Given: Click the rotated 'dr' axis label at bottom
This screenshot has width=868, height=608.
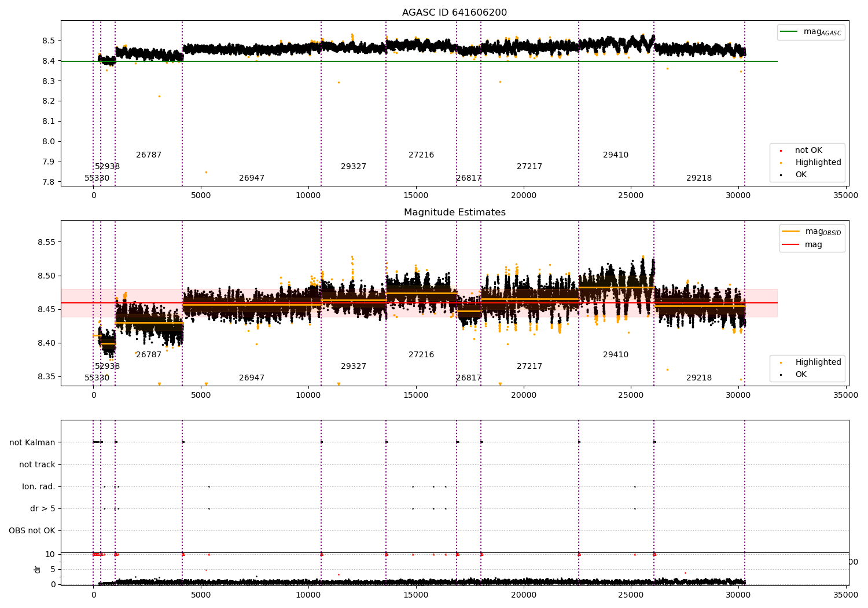Looking at the screenshot, I should pyautogui.click(x=38, y=569).
